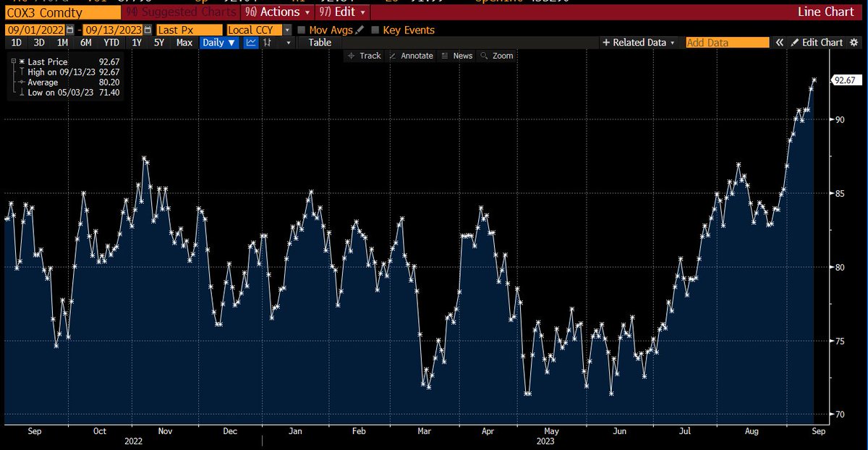Enable the Key Events checkbox
Image resolution: width=868 pixels, height=450 pixels.
point(375,30)
